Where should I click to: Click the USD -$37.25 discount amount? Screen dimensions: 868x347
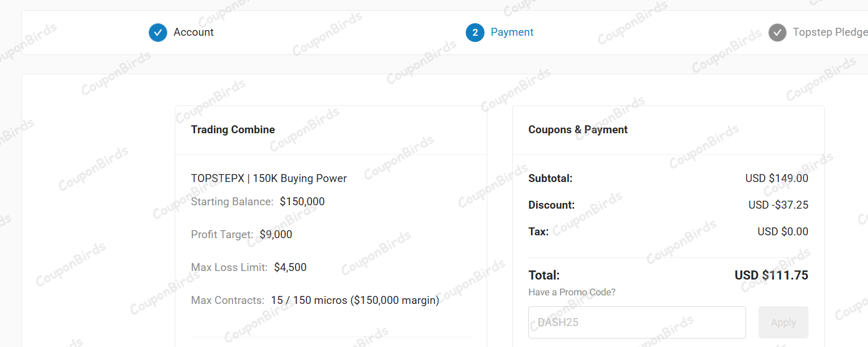pos(778,205)
